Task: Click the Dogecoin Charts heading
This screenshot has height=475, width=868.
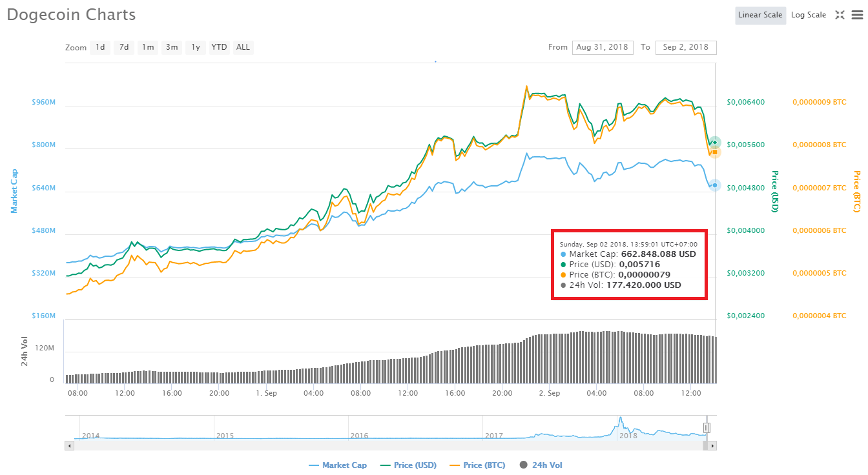Action: 71,14
